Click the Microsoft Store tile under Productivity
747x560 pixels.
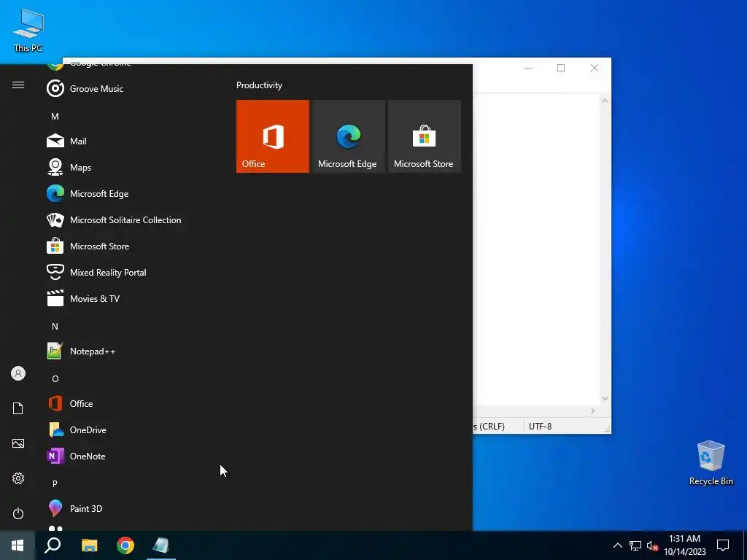click(424, 136)
